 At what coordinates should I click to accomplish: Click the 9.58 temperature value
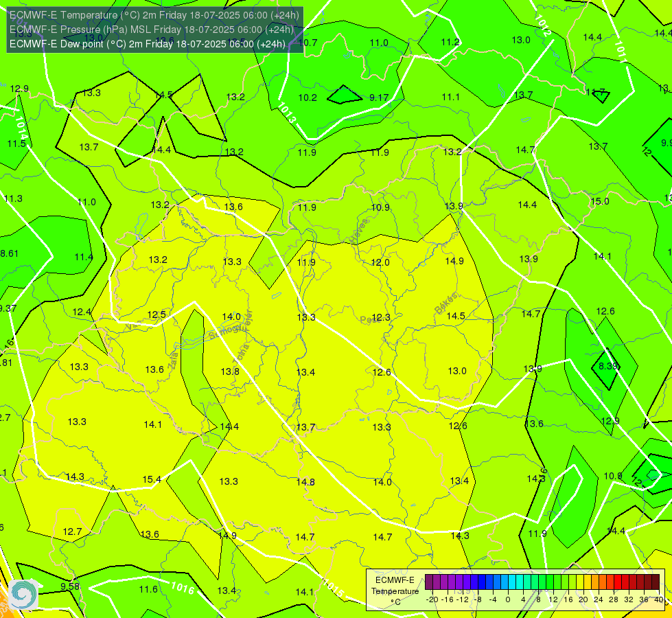tap(70, 586)
